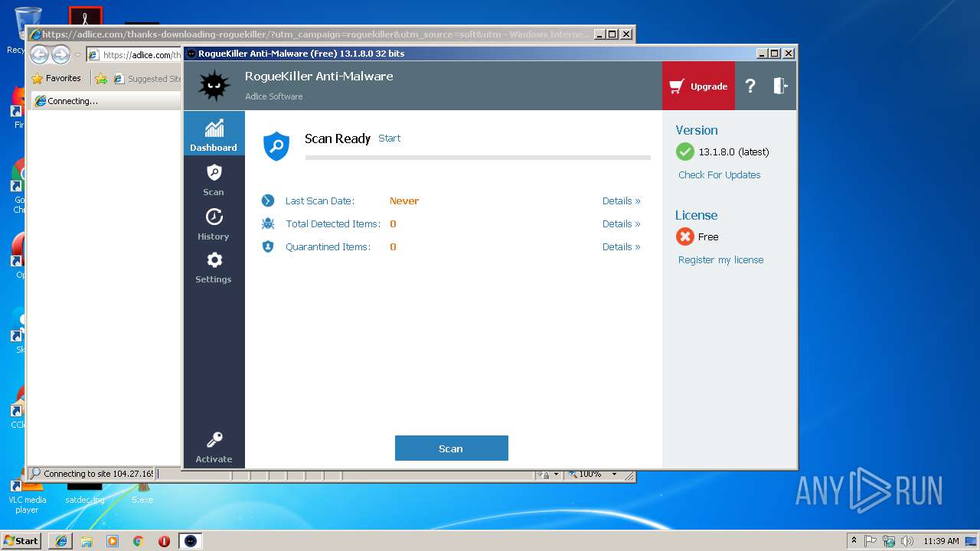The width and height of the screenshot is (980, 551).
Task: Click the Chrome taskbar icon
Action: pos(138,540)
